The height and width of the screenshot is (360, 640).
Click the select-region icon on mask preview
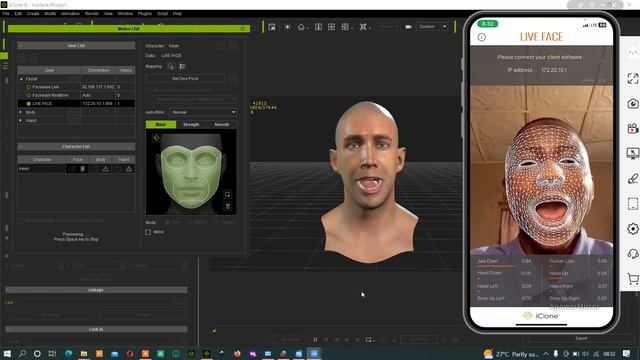228,195
